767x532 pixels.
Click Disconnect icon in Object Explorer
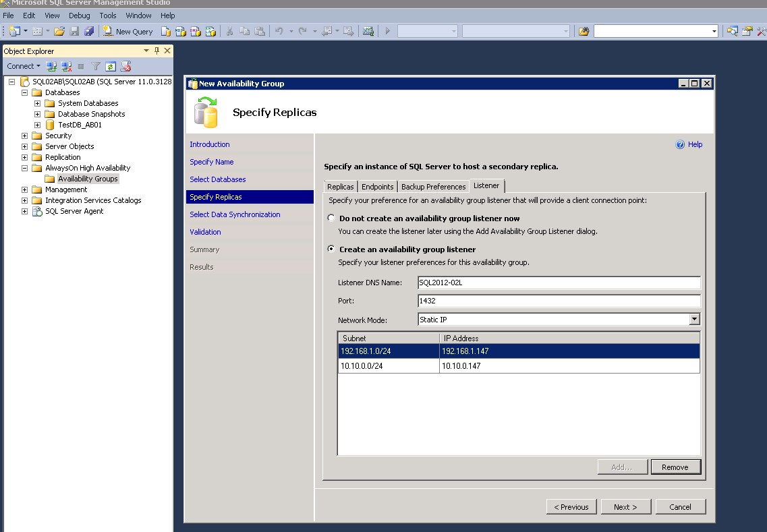point(66,66)
